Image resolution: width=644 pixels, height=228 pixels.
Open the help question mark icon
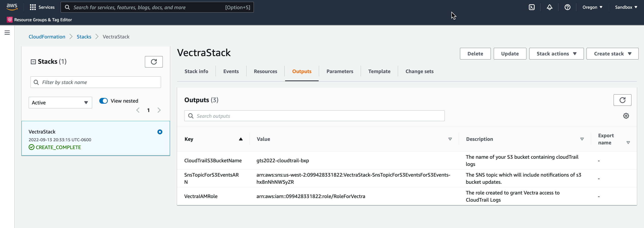(567, 7)
